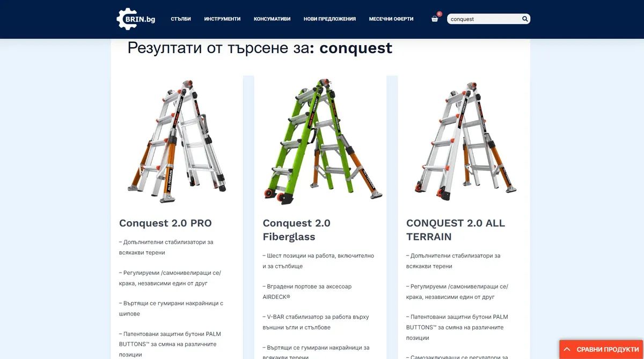Viewport: 644px width, 359px height.
Task: Click the chevron on Сравни продукти
Action: (567, 349)
